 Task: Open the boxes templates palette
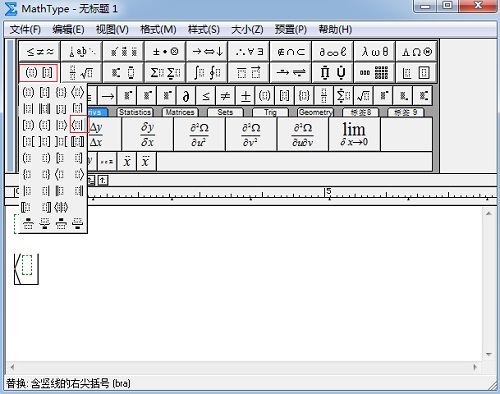[417, 73]
